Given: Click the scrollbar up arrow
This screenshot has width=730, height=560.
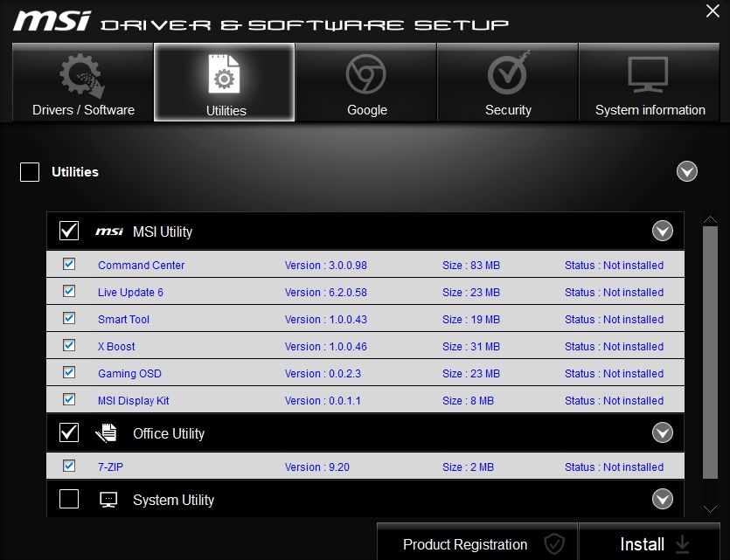Looking at the screenshot, I should coord(710,219).
